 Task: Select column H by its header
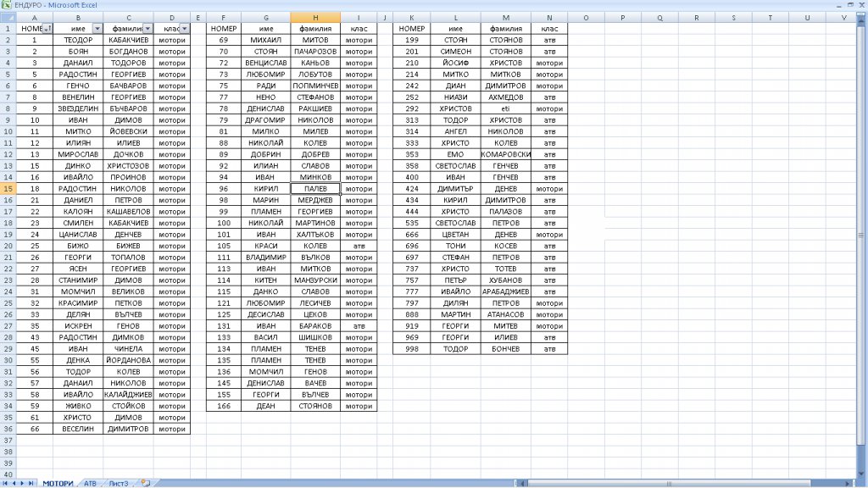click(x=315, y=18)
